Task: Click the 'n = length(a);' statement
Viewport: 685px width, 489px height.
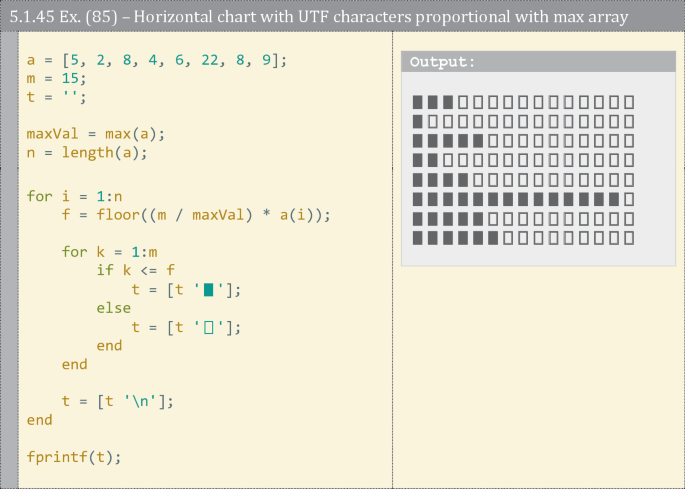Action: click(87, 153)
